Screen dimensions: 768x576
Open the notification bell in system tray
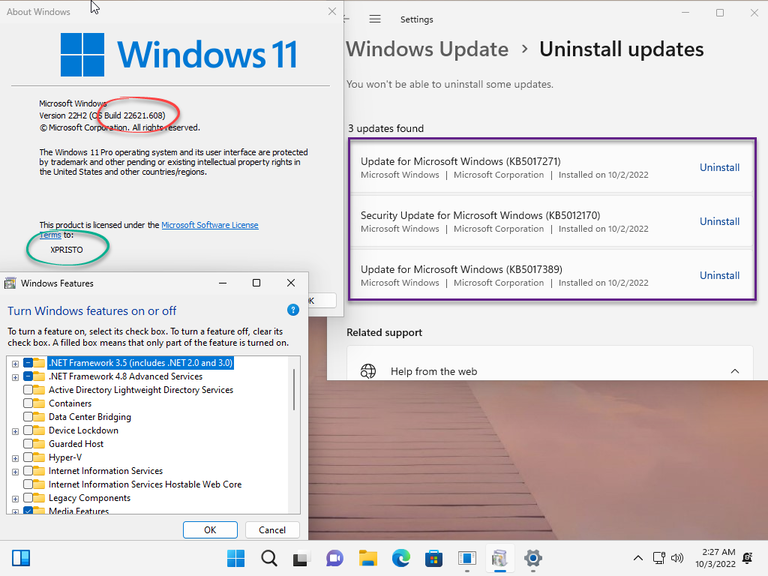point(747,558)
